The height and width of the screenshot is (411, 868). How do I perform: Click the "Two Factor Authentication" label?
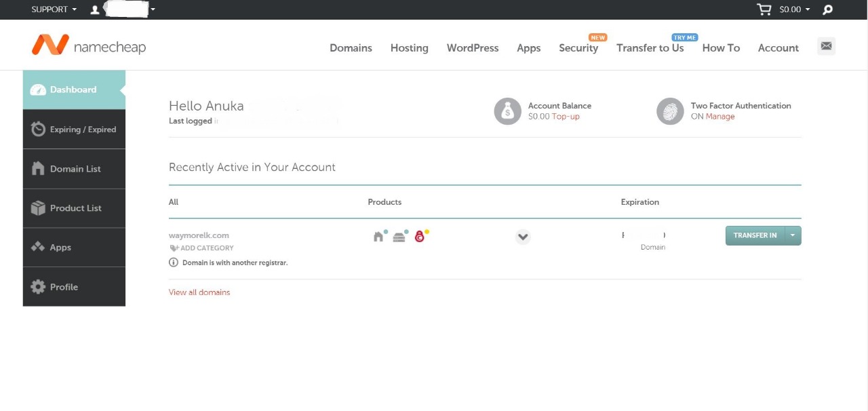(x=741, y=106)
